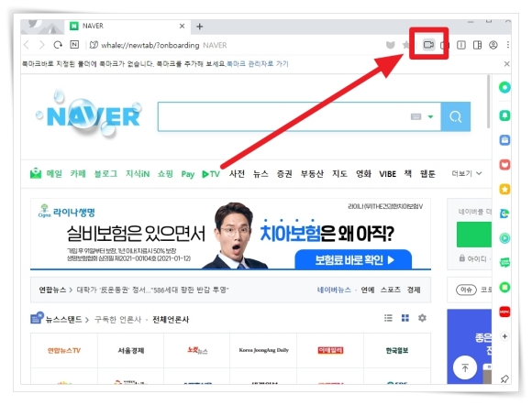The image size is (532, 405).
Task: Open 부동산 menu item
Action: click(312, 173)
